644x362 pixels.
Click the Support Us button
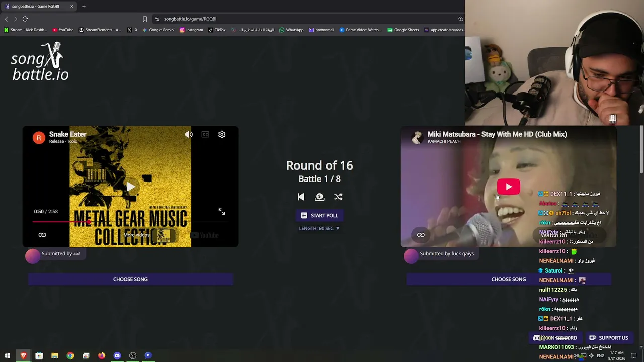[608, 338]
